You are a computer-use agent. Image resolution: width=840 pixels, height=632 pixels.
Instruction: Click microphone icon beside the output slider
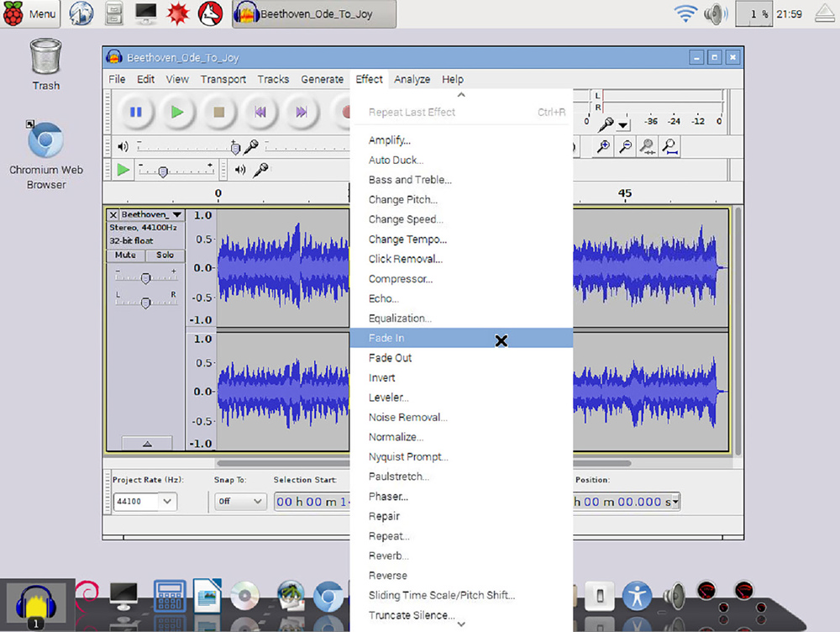click(x=250, y=145)
